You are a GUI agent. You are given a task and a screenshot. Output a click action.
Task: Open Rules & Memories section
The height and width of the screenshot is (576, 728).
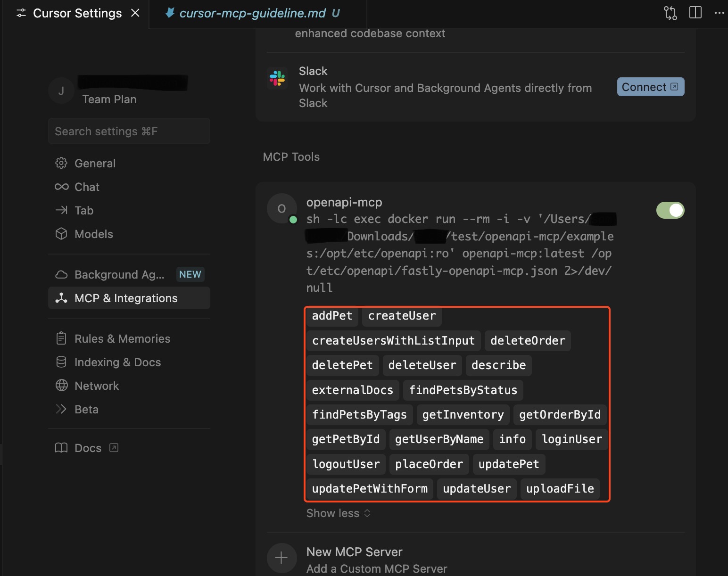(x=129, y=338)
